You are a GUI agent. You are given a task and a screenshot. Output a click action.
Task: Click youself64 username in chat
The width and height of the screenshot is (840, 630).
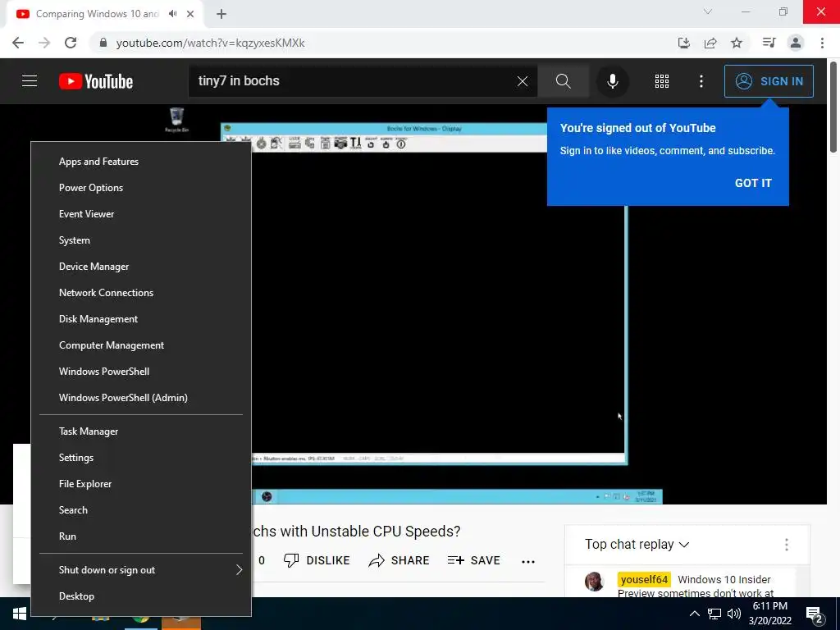pos(644,580)
